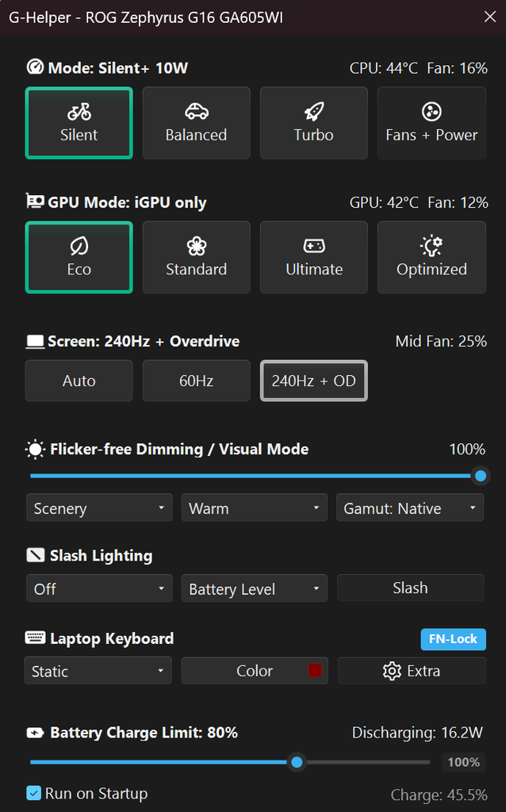This screenshot has height=812, width=506.
Task: Click the 'GPU Mode: iGPU only' heading
Action: tap(127, 202)
